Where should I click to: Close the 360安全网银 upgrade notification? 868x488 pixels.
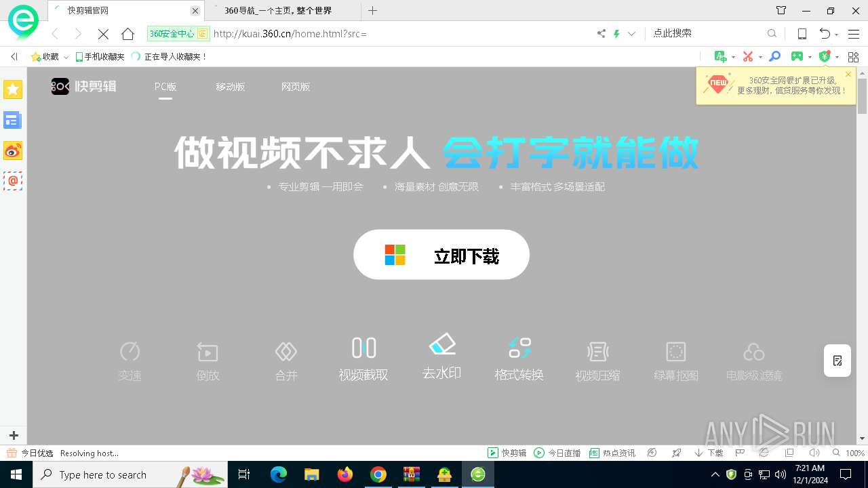pos(848,75)
